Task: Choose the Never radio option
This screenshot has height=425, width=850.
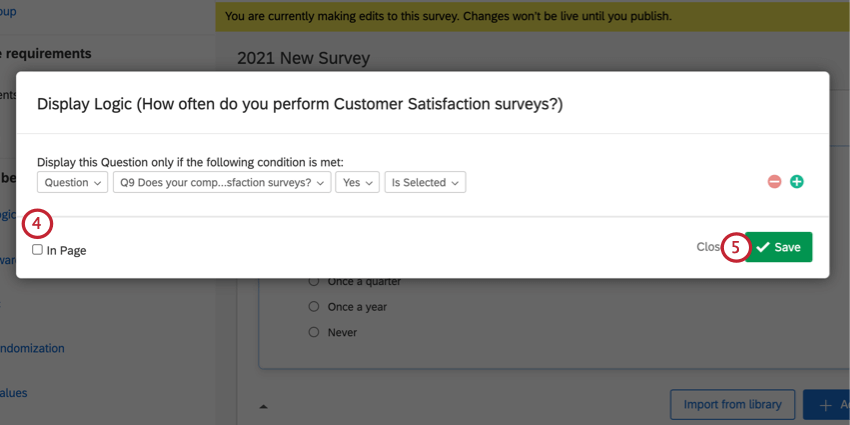Action: pyautogui.click(x=314, y=332)
